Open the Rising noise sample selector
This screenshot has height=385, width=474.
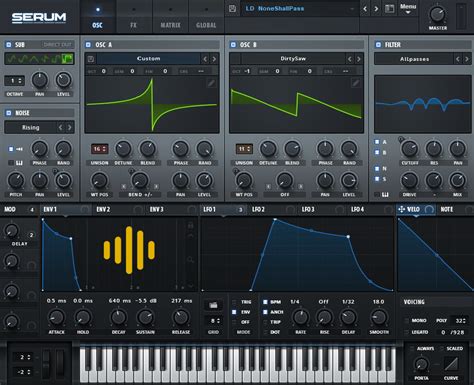pyautogui.click(x=31, y=127)
